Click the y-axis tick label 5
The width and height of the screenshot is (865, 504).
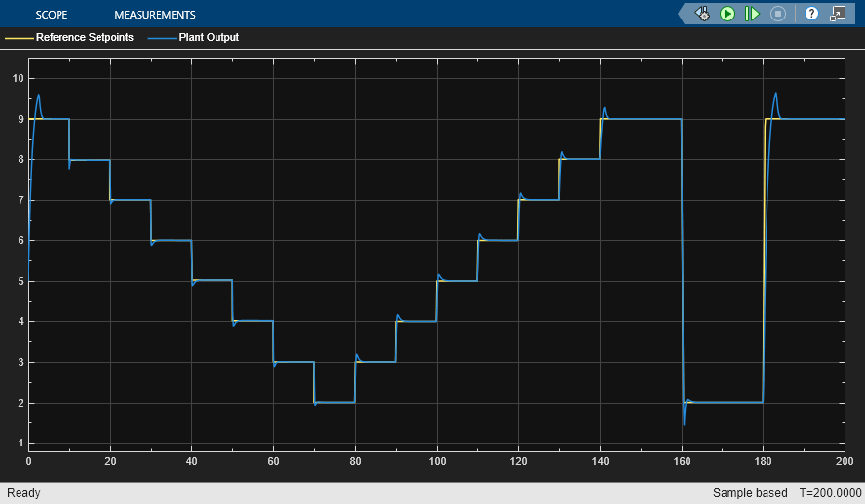point(20,281)
